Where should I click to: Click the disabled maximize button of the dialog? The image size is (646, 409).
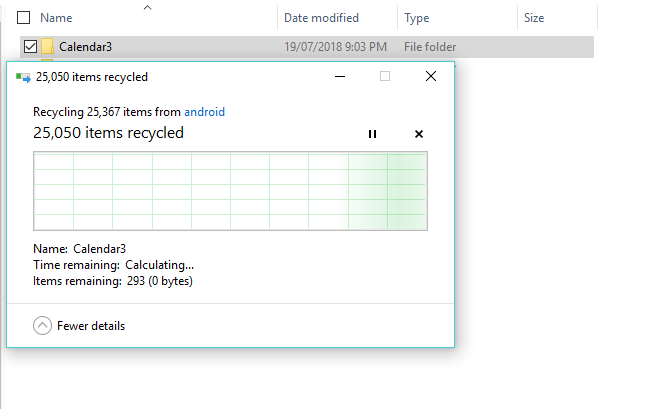[x=385, y=76]
